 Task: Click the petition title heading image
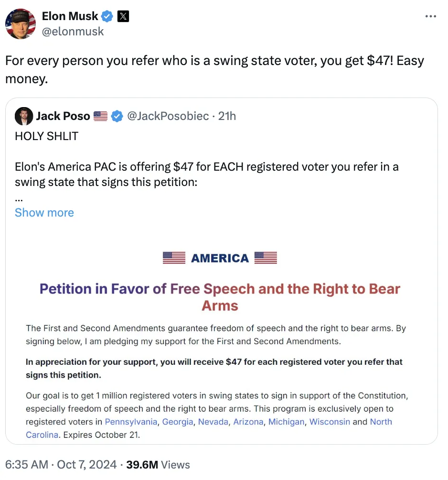click(220, 297)
